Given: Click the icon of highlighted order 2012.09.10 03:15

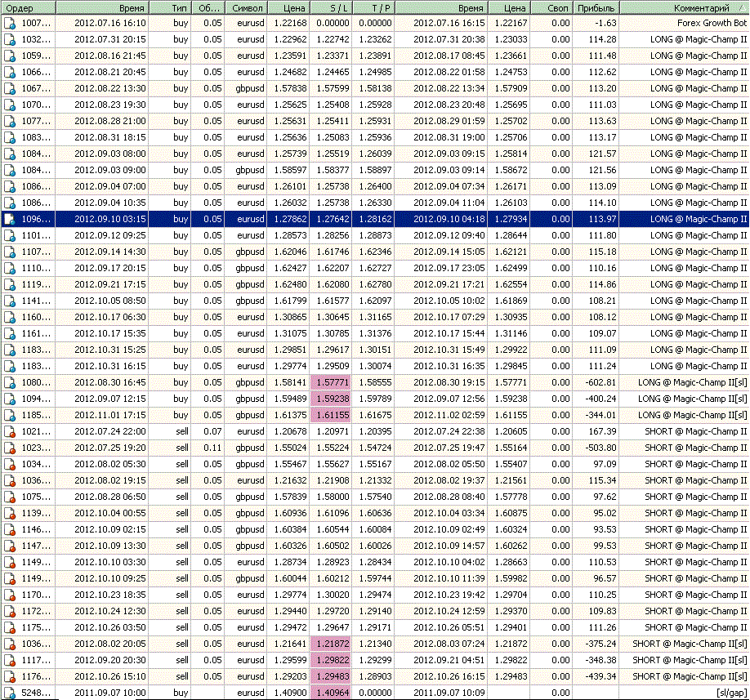Looking at the screenshot, I should tap(10, 220).
